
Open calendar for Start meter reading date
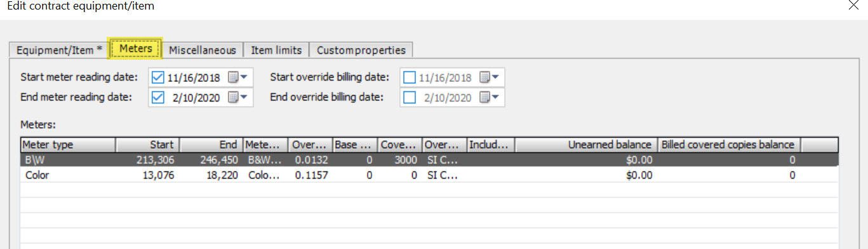point(239,77)
